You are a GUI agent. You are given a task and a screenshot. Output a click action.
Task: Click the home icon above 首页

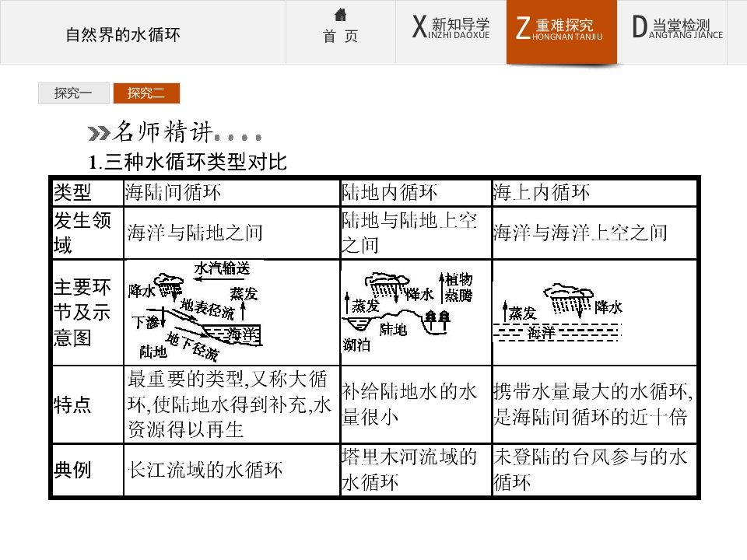pos(340,15)
